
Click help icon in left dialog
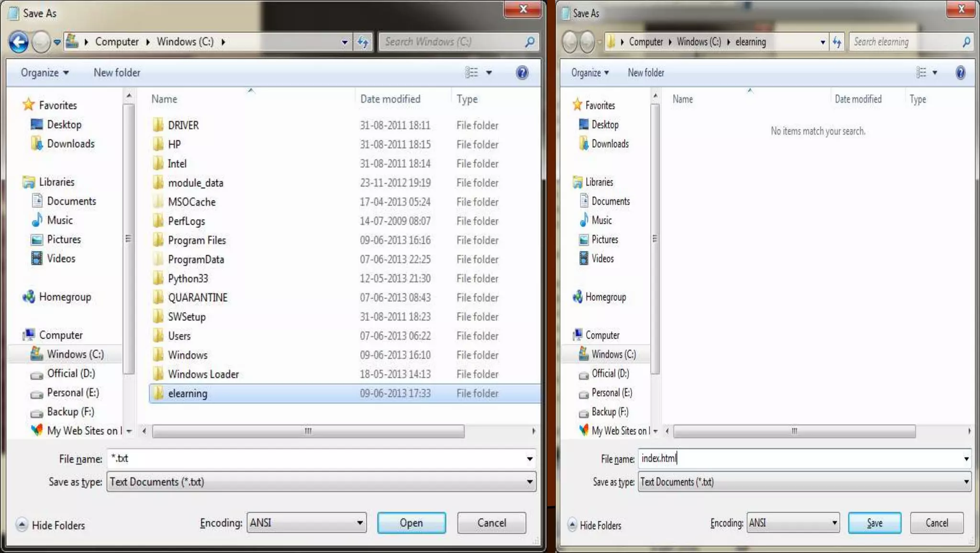[x=522, y=73]
